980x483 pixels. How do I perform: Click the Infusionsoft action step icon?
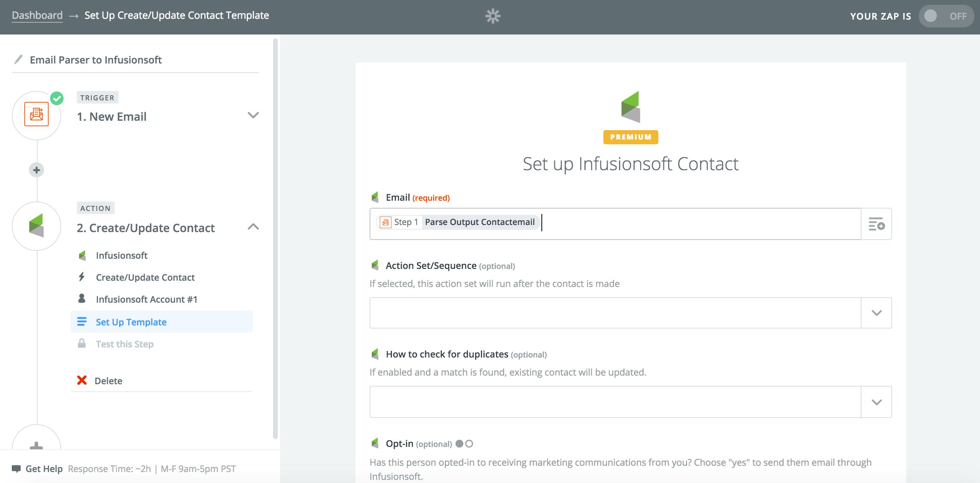click(x=36, y=226)
